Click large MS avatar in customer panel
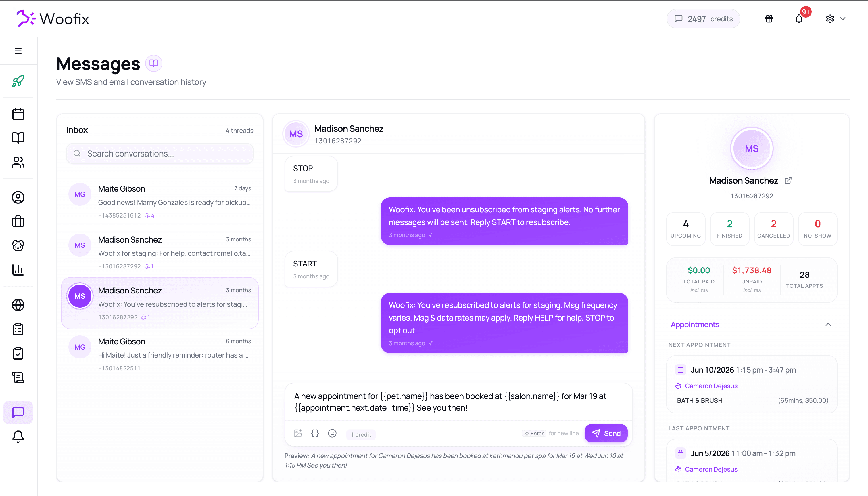Viewport: 868px width, 496px height. pos(752,148)
